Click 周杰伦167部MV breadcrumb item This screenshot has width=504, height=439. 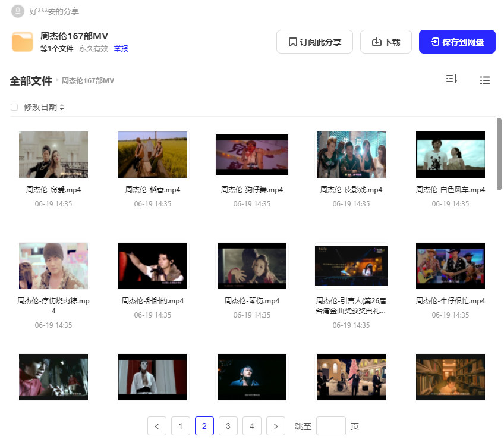tap(88, 81)
